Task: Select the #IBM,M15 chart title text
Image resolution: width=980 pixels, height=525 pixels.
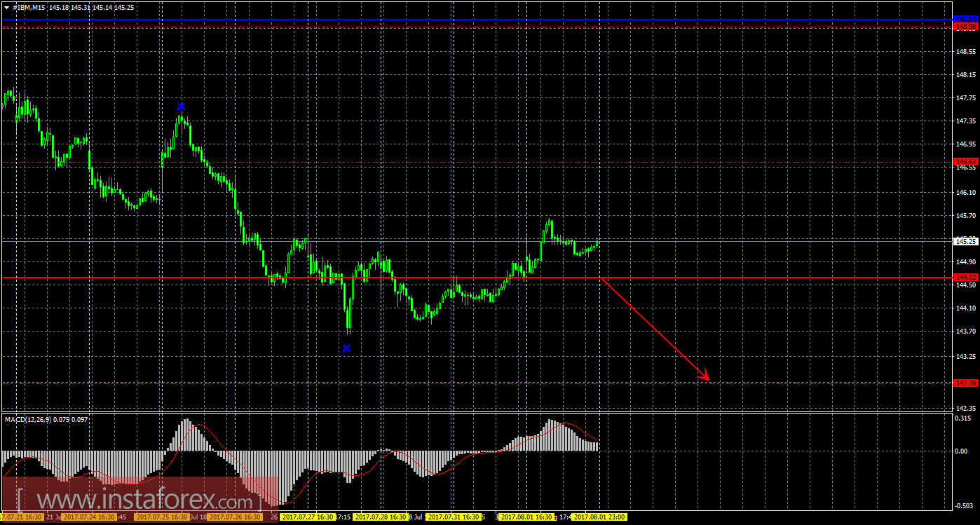Action: tap(29, 7)
